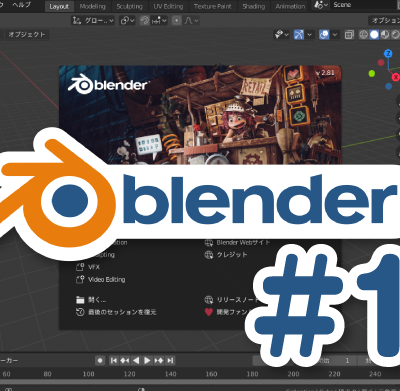400x391 pixels.
Task: Open the transform orientation グロー dropdown
Action: pyautogui.click(x=93, y=21)
